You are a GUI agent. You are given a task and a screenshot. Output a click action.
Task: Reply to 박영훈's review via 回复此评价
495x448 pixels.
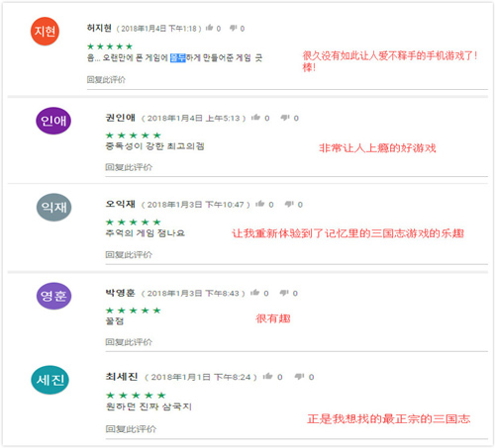tap(129, 342)
